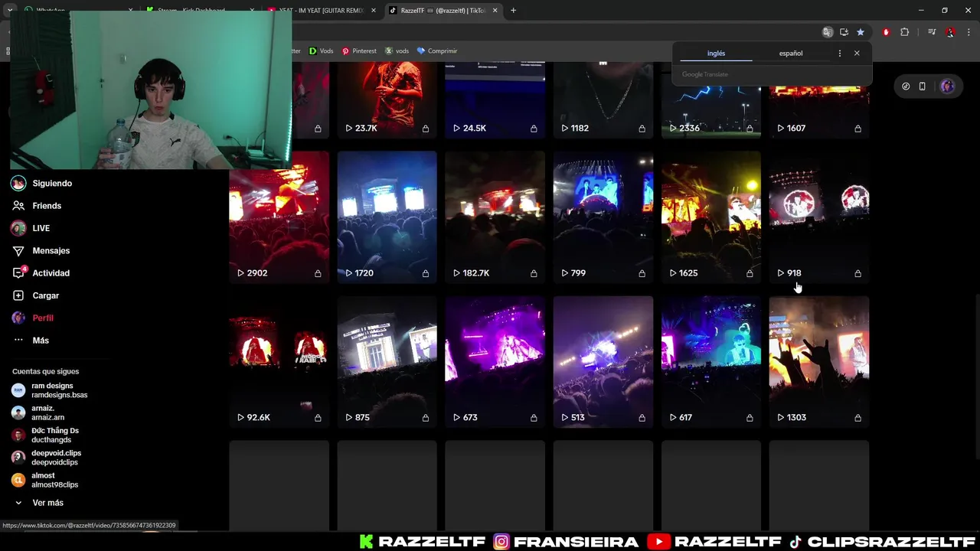Switch to the YEAT - IM YEAT browser tab

320,11
